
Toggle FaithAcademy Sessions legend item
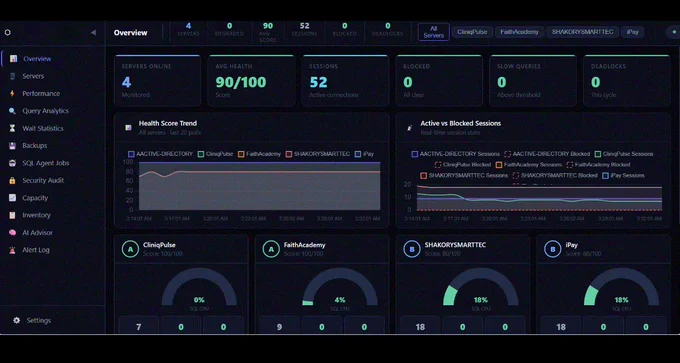[529, 165]
